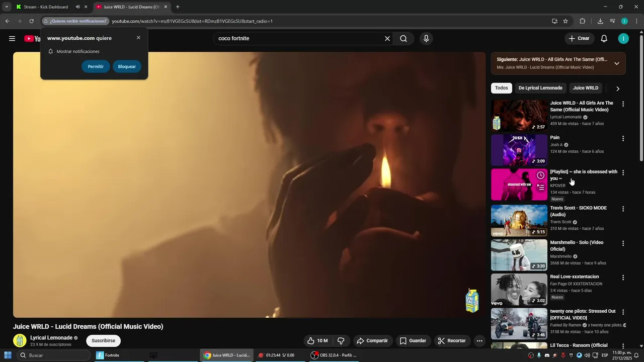The image size is (644, 362).
Task: Switch to OBS 32.0.4 in taskbar
Action: point(334,355)
